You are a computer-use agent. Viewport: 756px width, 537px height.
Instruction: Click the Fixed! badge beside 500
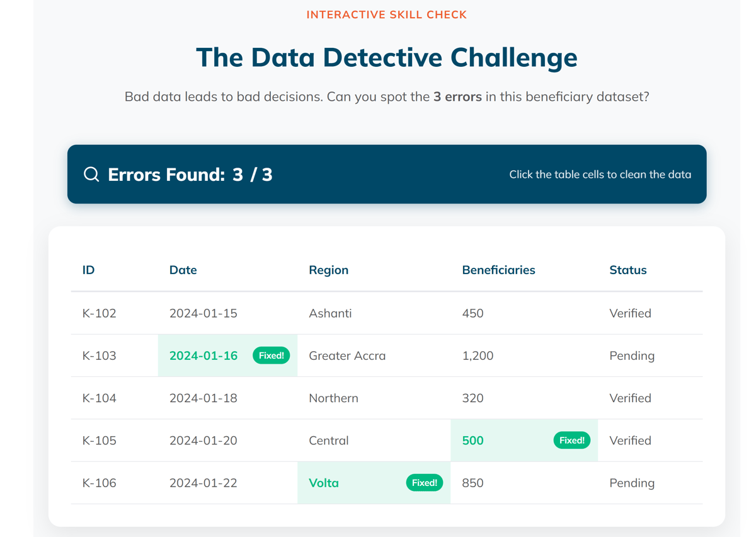(x=571, y=441)
